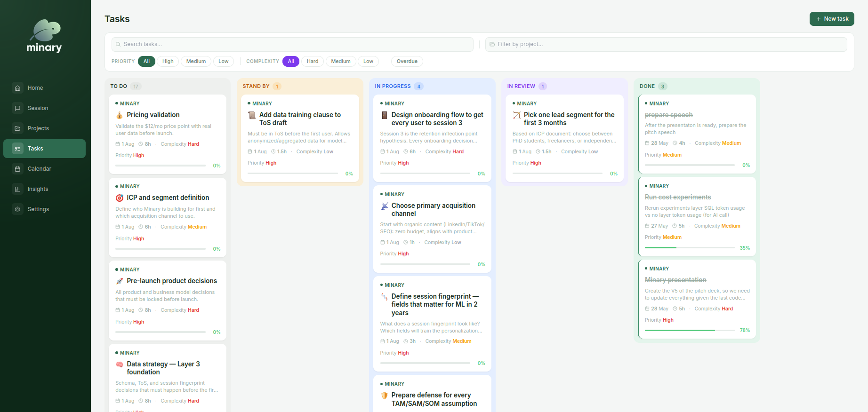Screen dimensions: 868x412
Task: Click the folder icon in project filter
Action: (x=492, y=44)
